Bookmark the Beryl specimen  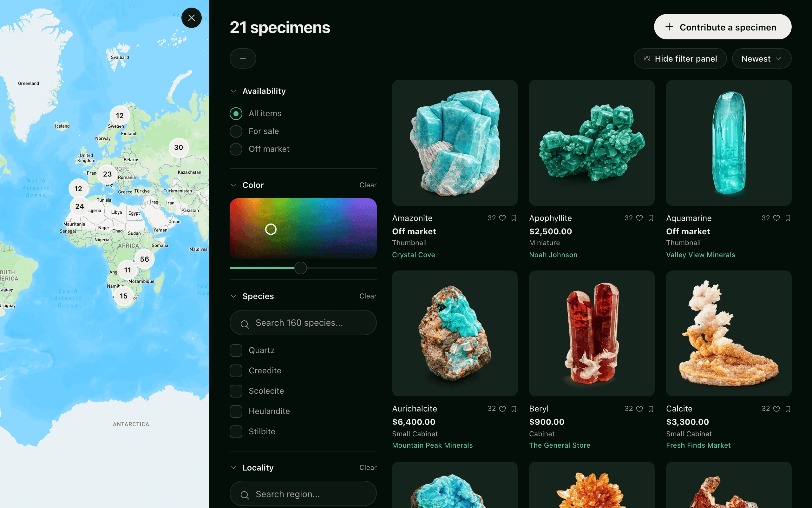(x=651, y=409)
